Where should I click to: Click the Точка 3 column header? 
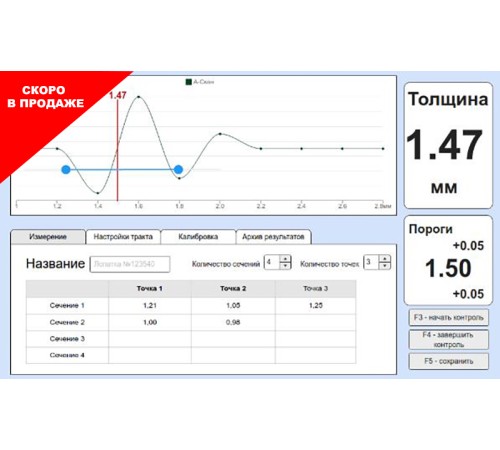316,289
